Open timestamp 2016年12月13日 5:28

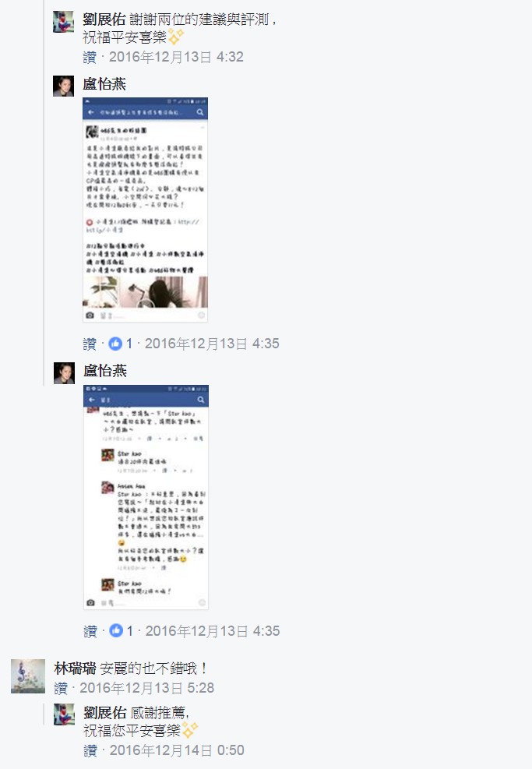[x=147, y=688]
